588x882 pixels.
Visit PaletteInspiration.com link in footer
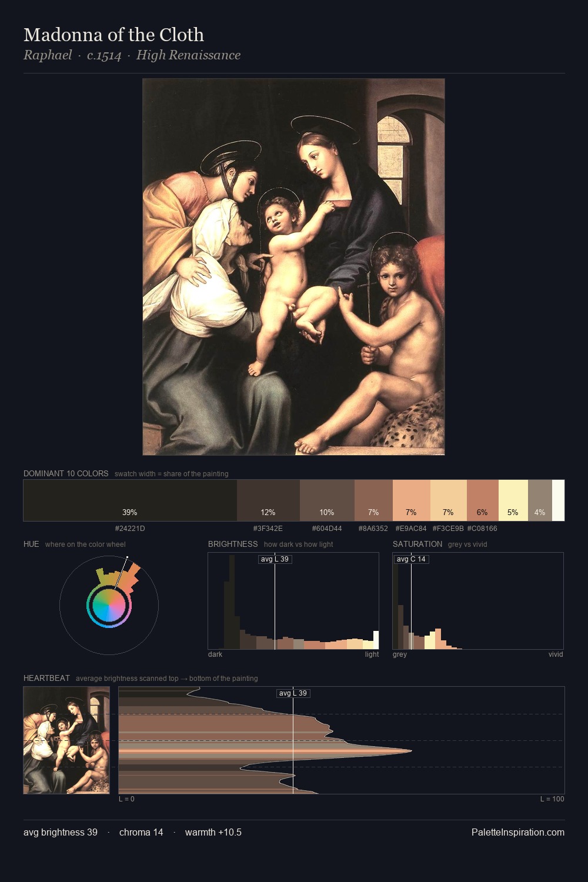point(518,832)
